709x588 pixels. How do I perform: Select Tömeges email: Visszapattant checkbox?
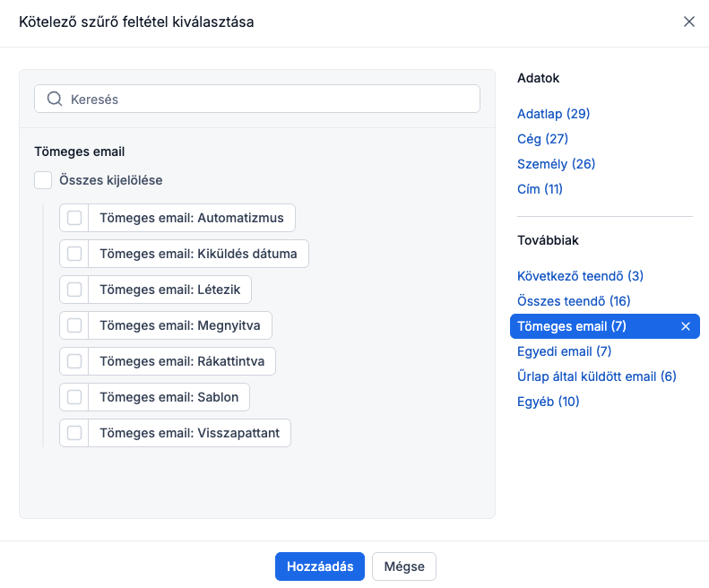(74, 433)
